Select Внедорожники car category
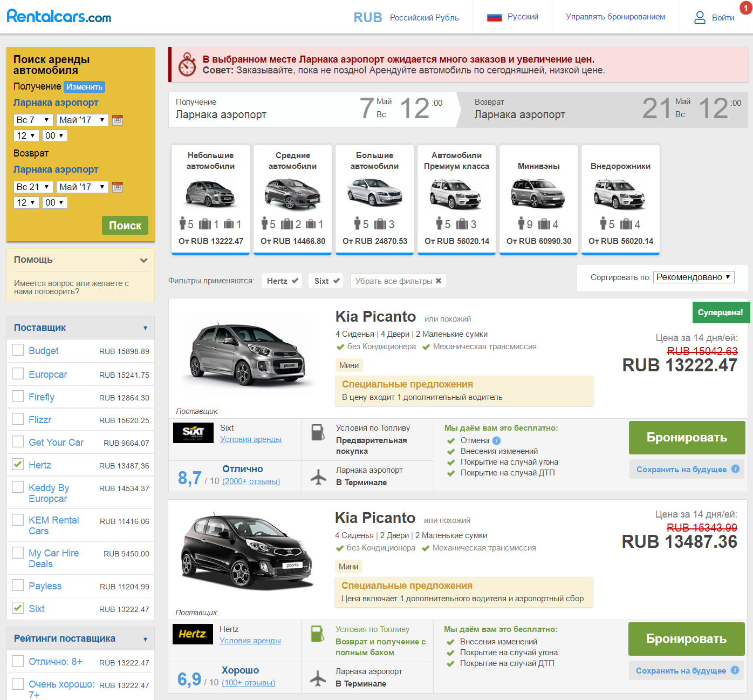 click(x=621, y=199)
